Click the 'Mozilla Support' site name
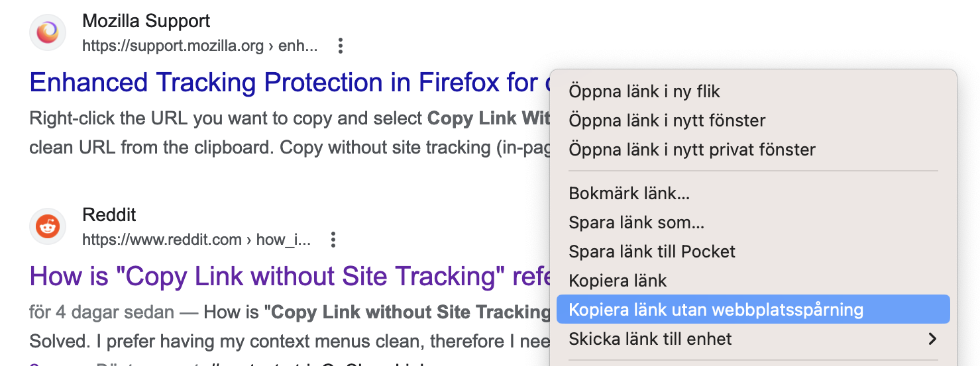980x366 pixels. [x=146, y=21]
